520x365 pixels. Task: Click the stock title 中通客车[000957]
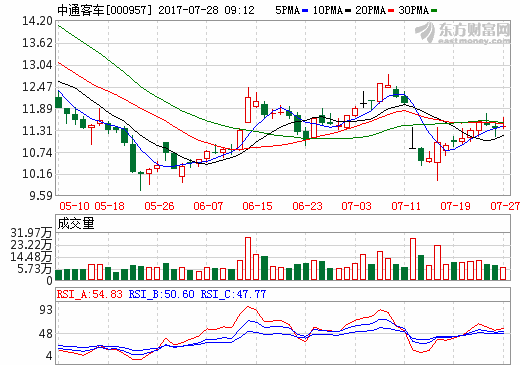[x=104, y=10]
